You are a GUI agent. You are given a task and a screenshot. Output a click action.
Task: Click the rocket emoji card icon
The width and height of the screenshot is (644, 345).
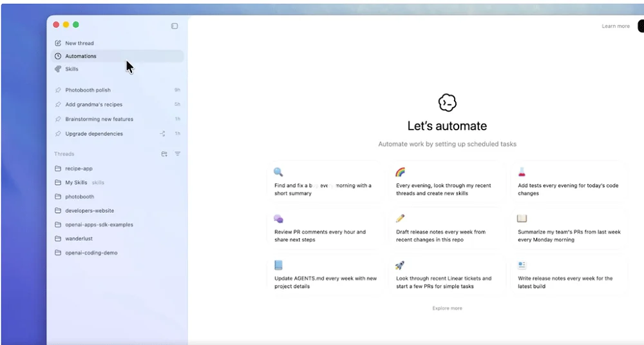[x=400, y=265]
